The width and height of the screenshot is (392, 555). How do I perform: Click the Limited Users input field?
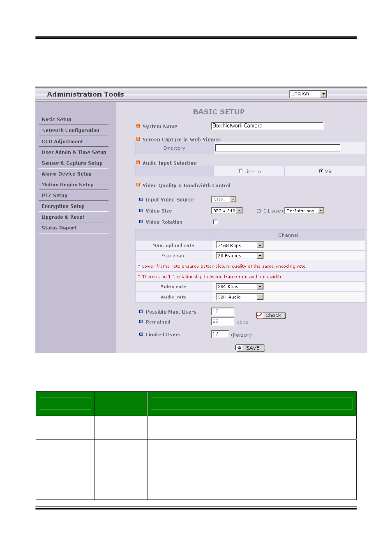(x=220, y=334)
